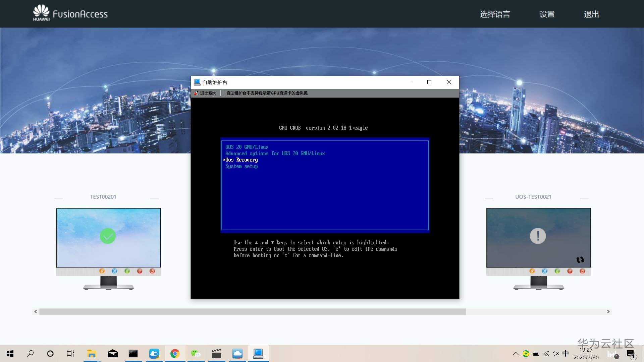Expand the hidden system tray icons chevron
The image size is (644, 362).
coord(516,354)
